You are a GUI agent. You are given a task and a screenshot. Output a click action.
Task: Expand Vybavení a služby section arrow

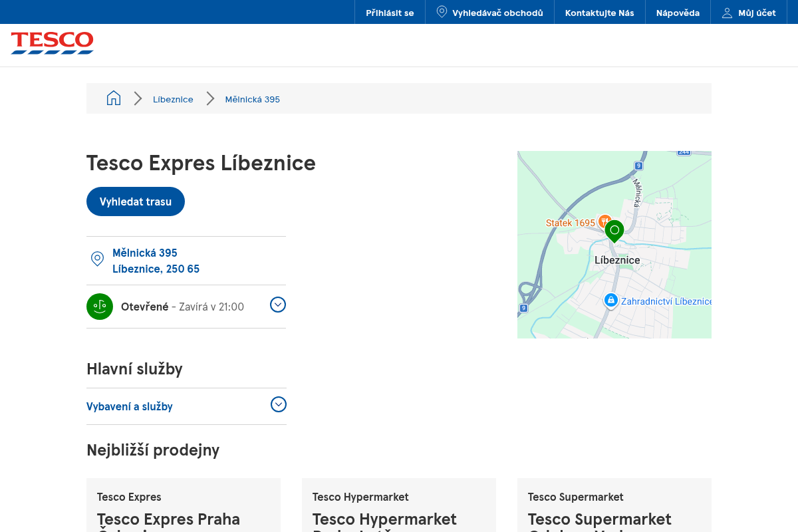coord(279,404)
